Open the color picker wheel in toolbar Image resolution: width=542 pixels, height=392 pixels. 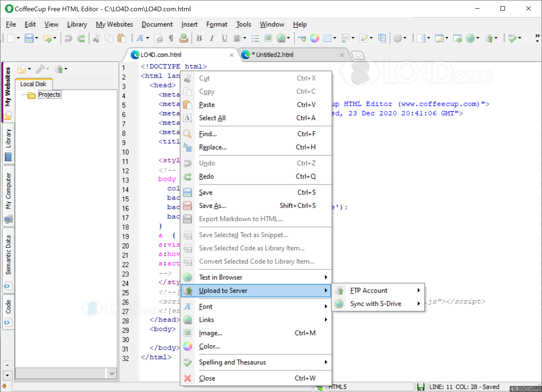(314, 38)
